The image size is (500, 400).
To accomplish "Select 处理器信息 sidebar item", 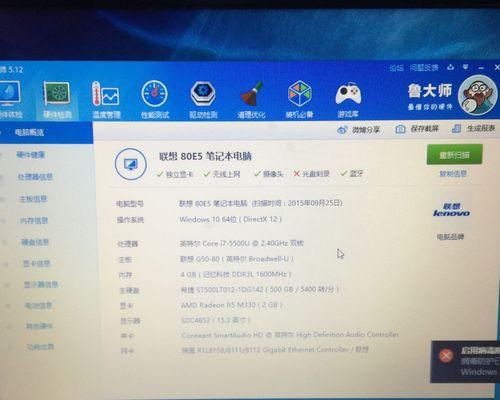I will (35, 177).
